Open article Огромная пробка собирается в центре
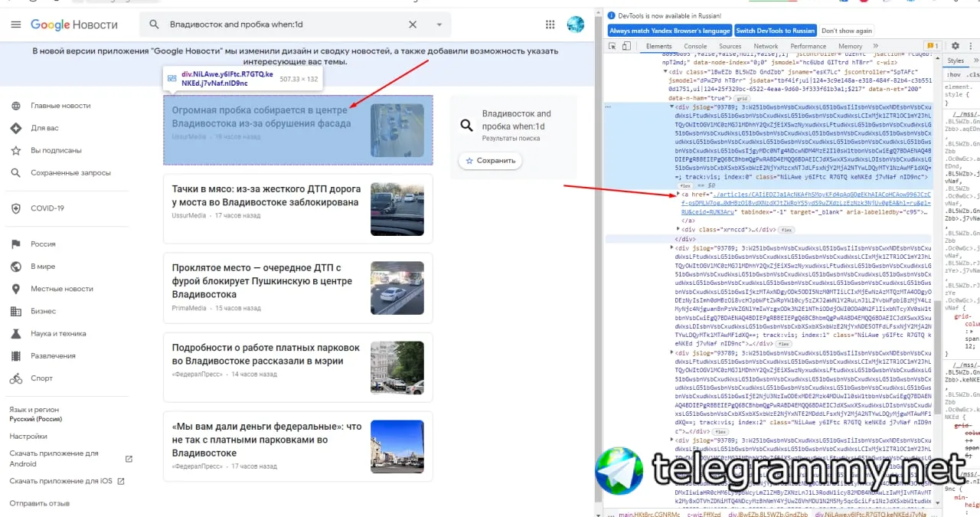The height and width of the screenshot is (517, 980). pyautogui.click(x=261, y=116)
